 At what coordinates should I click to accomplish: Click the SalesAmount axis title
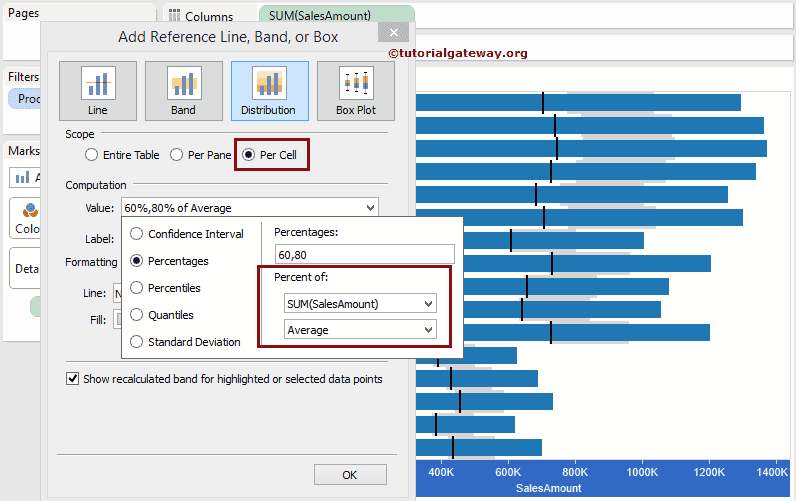[549, 488]
